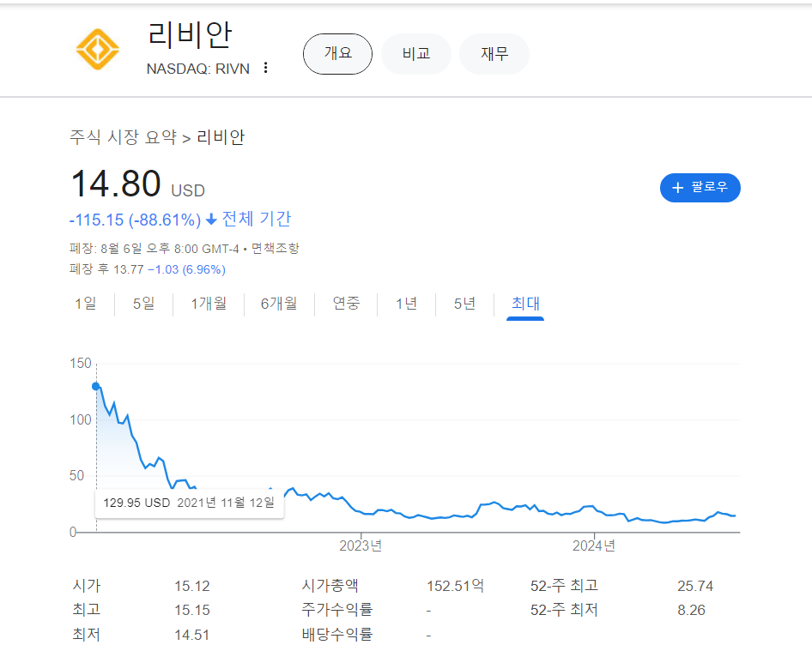
Task: Click the 129.95 USD chart tooltip
Action: pos(190,503)
